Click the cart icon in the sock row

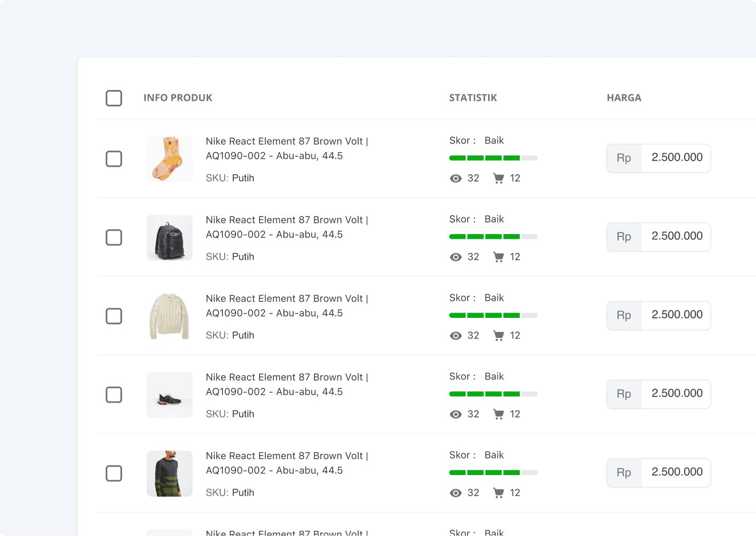tap(499, 178)
